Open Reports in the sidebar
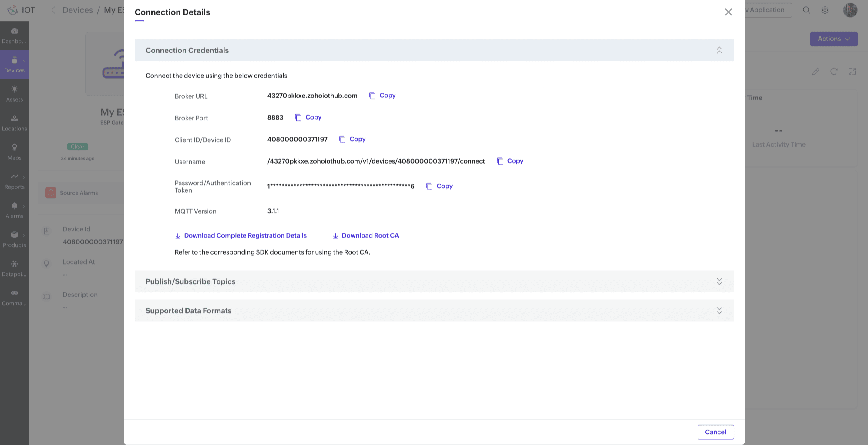The image size is (868, 445). tap(14, 181)
